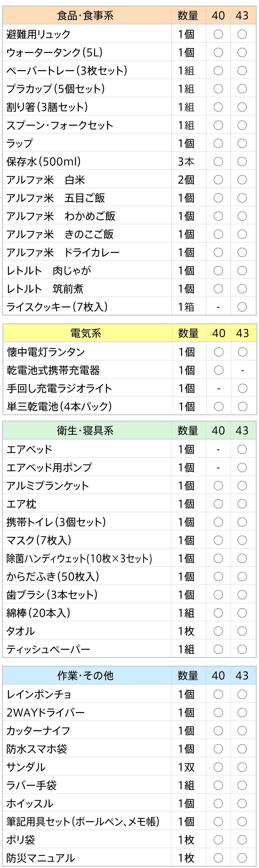Select the 40 circle for 乾電池式携帯充電器

[219, 370]
